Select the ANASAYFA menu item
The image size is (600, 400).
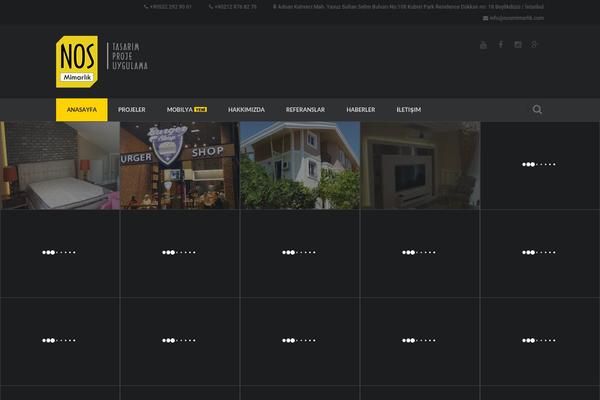[x=82, y=110]
